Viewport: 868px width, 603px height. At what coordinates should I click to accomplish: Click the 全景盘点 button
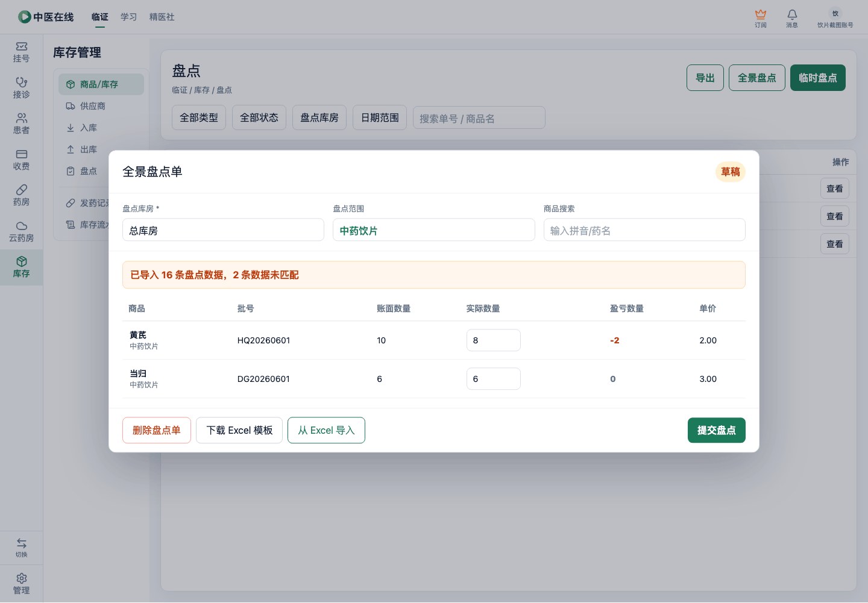(757, 78)
